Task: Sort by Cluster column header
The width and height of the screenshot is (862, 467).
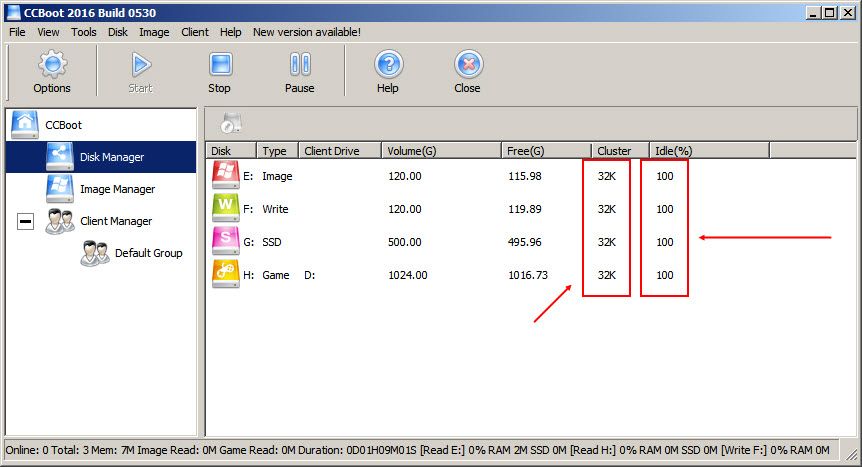Action: tap(621, 150)
